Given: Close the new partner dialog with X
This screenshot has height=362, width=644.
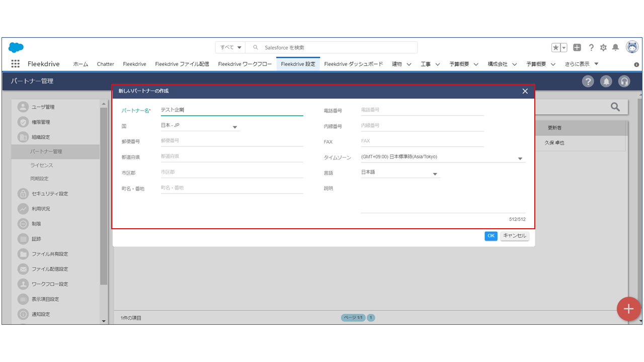Looking at the screenshot, I should (x=525, y=91).
